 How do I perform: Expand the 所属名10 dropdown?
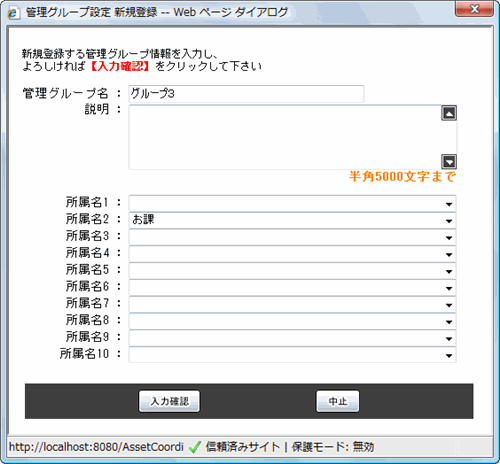click(x=292, y=355)
